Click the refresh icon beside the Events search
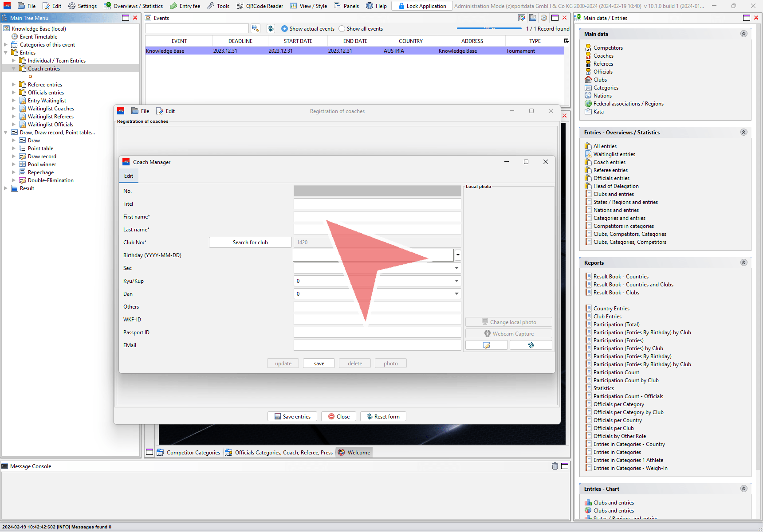This screenshot has width=763, height=532. pyautogui.click(x=271, y=28)
